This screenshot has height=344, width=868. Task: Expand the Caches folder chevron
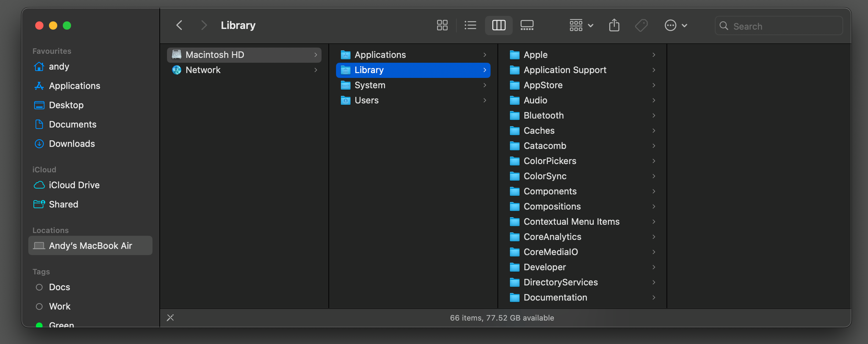coord(654,131)
